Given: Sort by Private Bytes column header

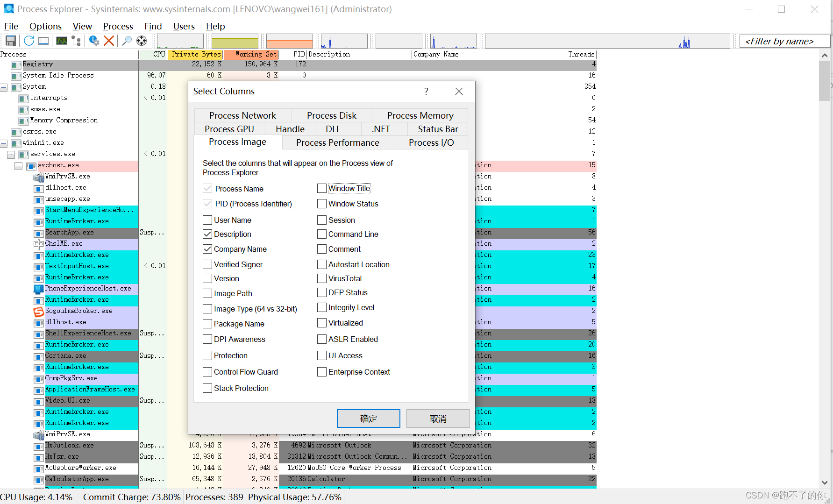Looking at the screenshot, I should click(196, 54).
